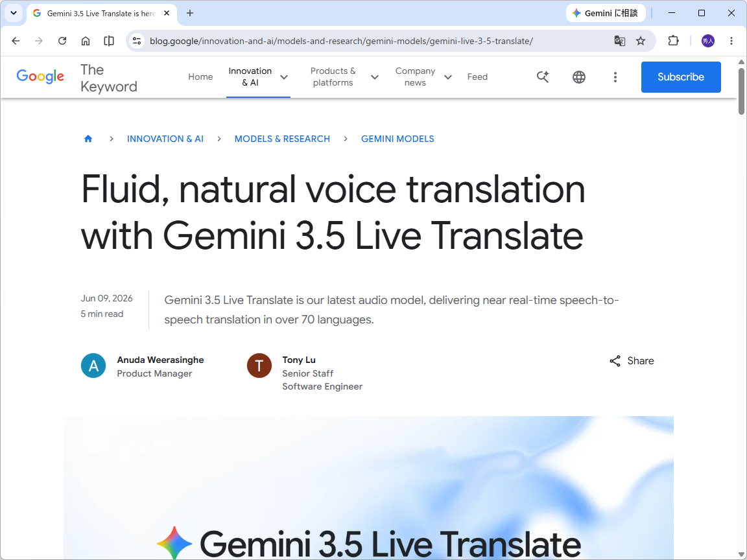Click the page vertical scrollbar thumb
This screenshot has width=747, height=560.
(741, 91)
